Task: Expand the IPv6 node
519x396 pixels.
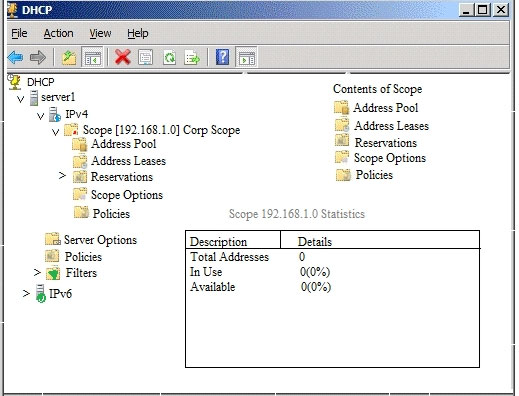Action: [x=26, y=293]
